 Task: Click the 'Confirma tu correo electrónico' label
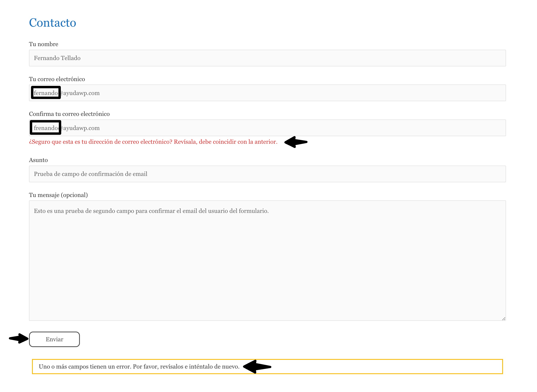(69, 114)
